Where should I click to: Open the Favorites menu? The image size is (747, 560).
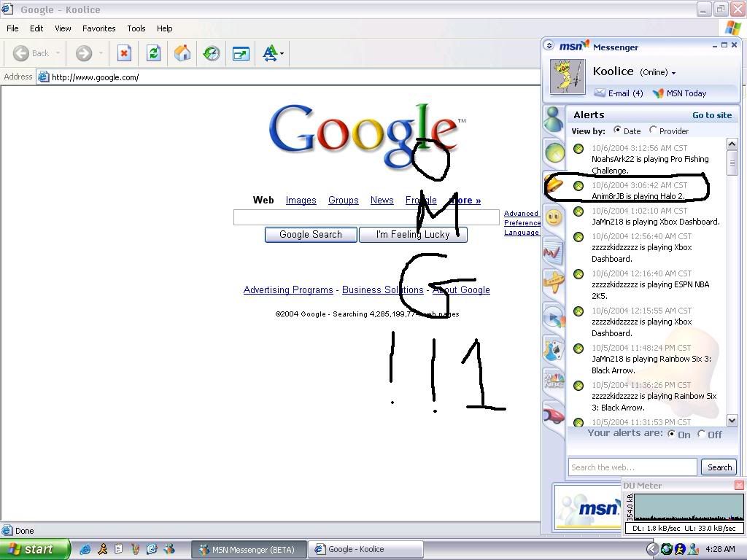pos(99,28)
